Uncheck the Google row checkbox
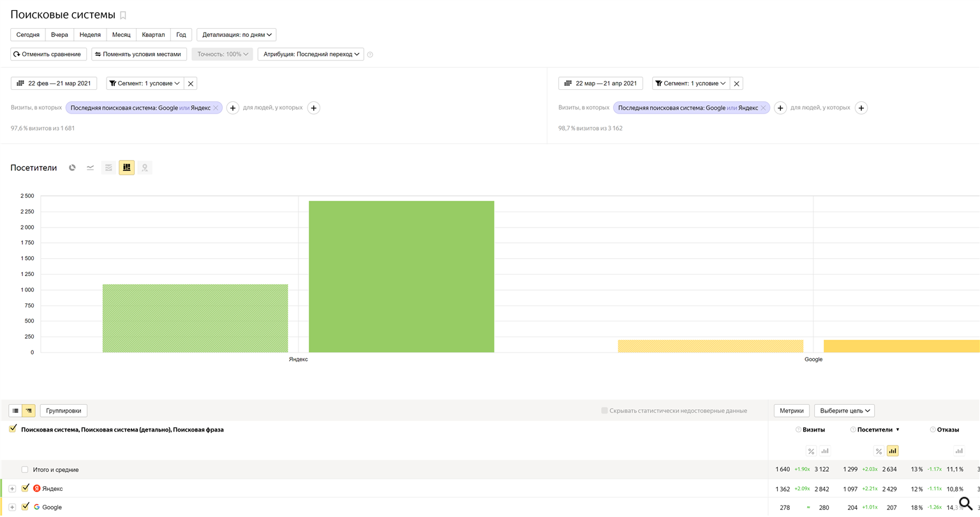 tap(26, 507)
